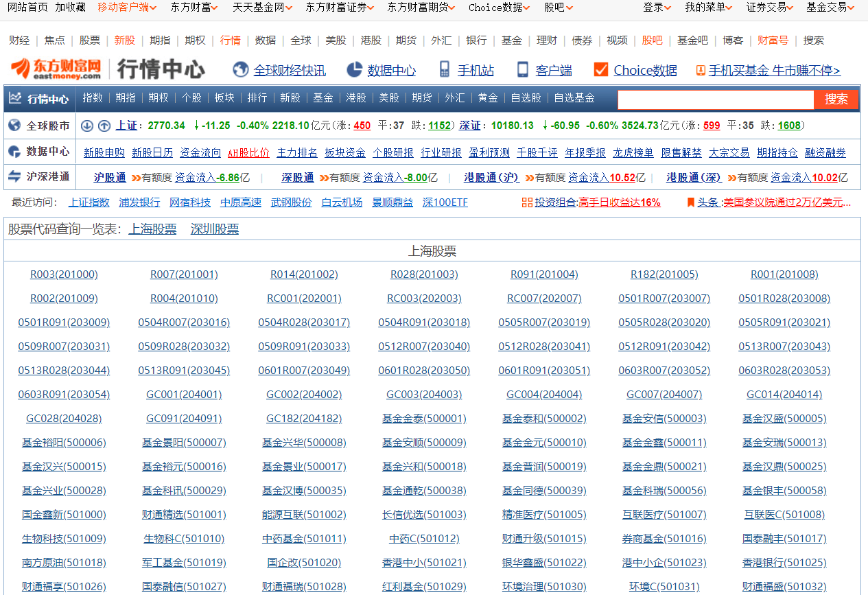Open 国金鑫新(501000) link
Screen dimensions: 868x595
pyautogui.click(x=64, y=515)
